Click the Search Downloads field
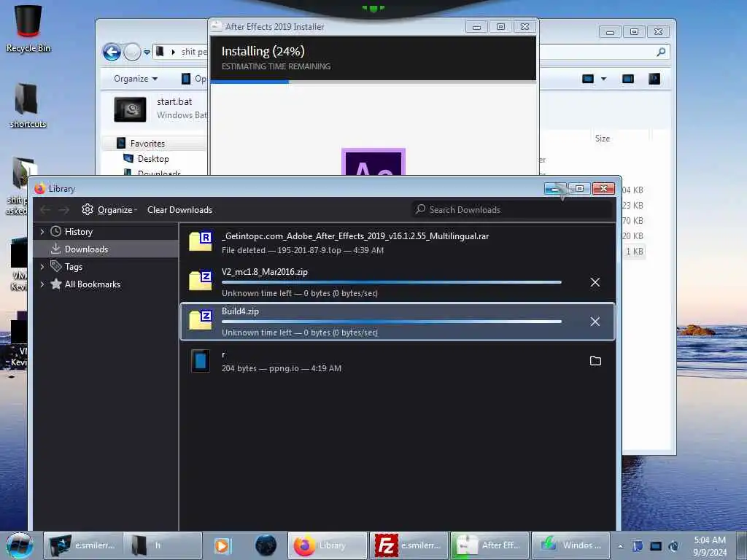Viewport: 747px width, 560px height. pos(511,209)
